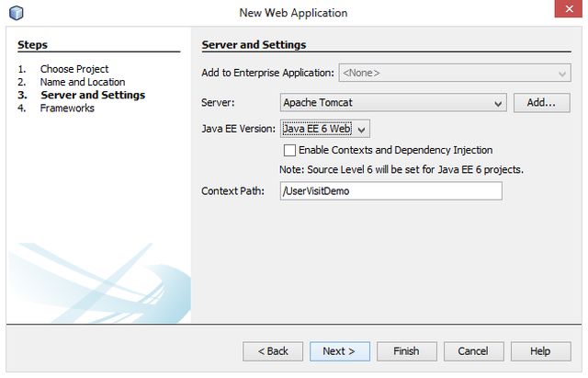The image size is (588, 378).
Task: Select the Frameworks step in the list
Action: (67, 108)
